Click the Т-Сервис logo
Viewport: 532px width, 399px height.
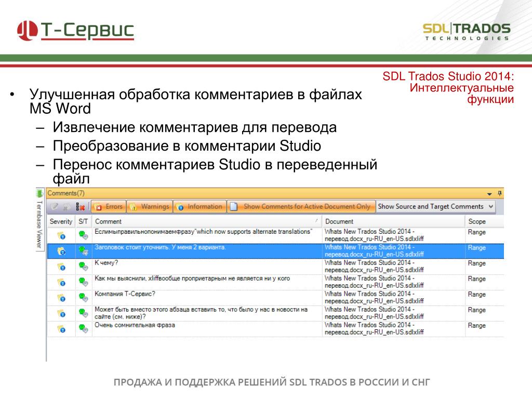76,30
